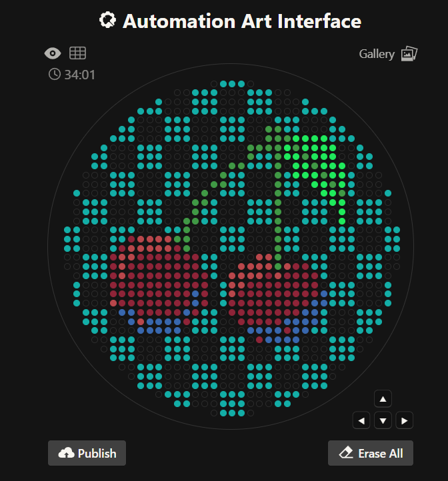Click the Automation Art Interface title
This screenshot has width=448, height=481.
[x=241, y=21]
